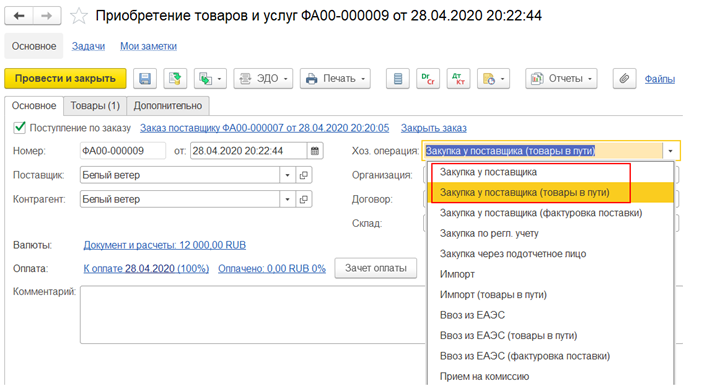This screenshot has height=391, width=712.
Task: Open the calendar picker for document date
Action: pyautogui.click(x=315, y=151)
